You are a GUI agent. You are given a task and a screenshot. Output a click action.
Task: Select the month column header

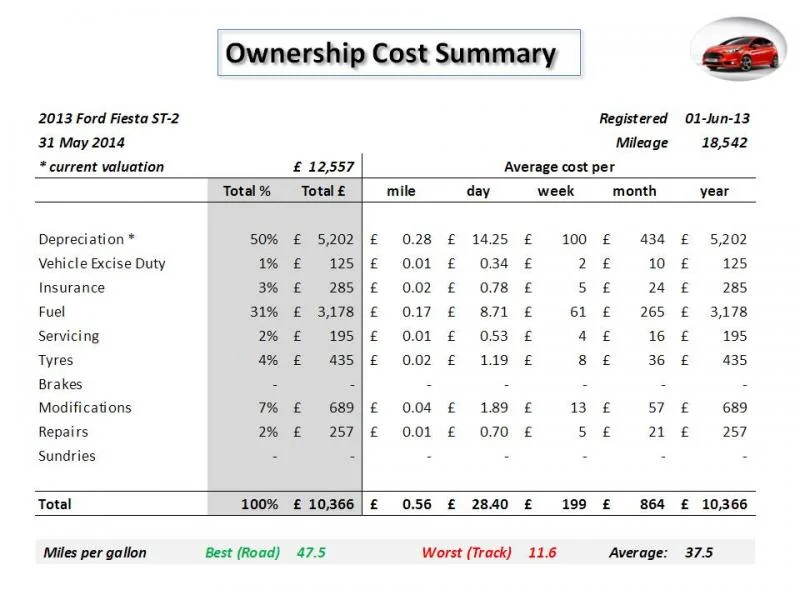coord(634,191)
